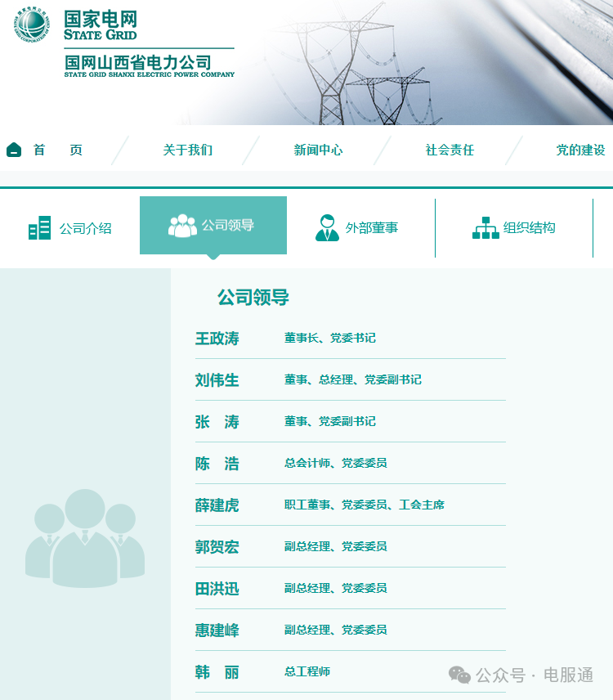Switch to the 公司介绍 tab
Screen dimensions: 613x700
click(70, 228)
